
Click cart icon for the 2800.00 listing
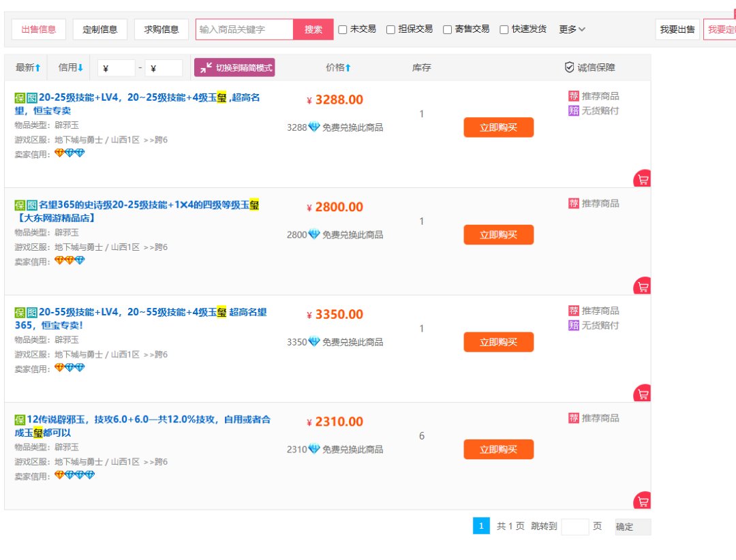click(642, 286)
